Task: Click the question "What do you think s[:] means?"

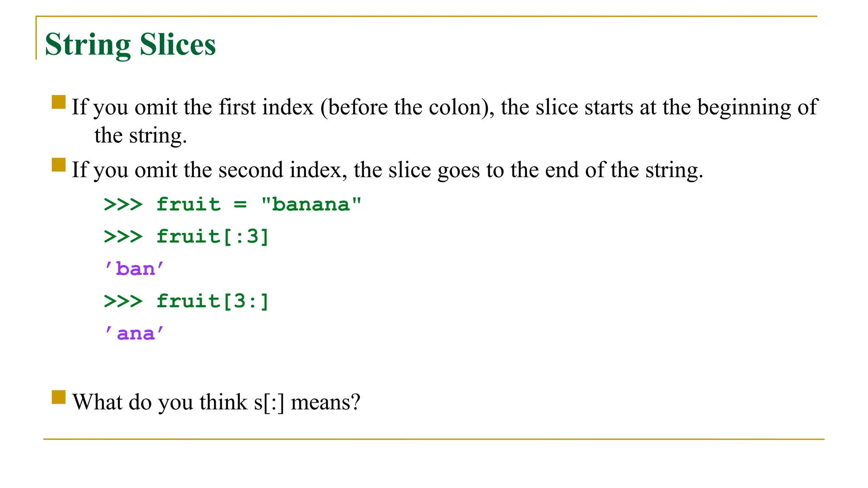Action: tap(216, 402)
